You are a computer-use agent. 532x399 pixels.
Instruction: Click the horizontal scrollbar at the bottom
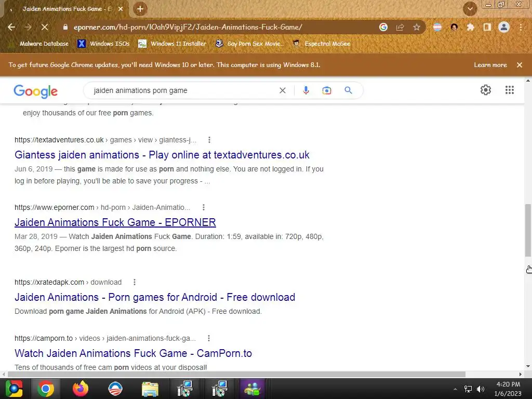[236, 374]
